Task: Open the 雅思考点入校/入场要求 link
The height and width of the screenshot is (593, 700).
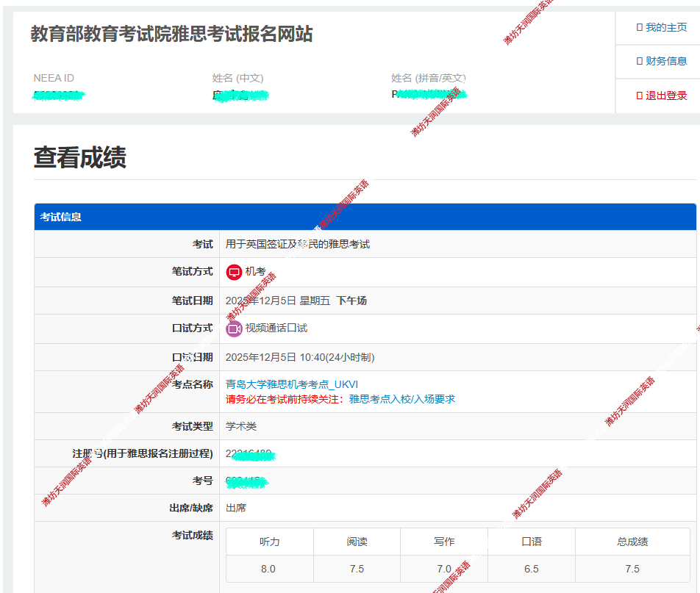Action: 401,399
